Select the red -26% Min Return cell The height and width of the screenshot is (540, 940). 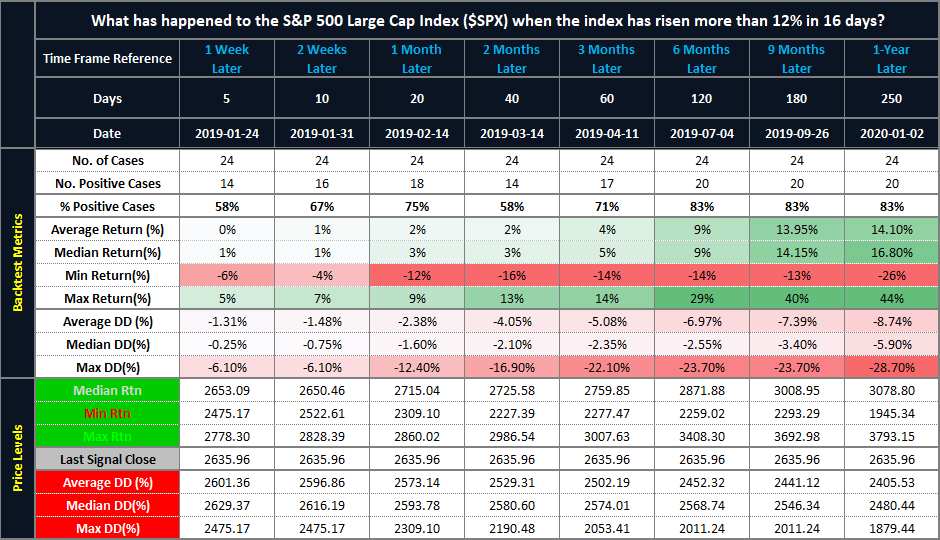pos(891,275)
